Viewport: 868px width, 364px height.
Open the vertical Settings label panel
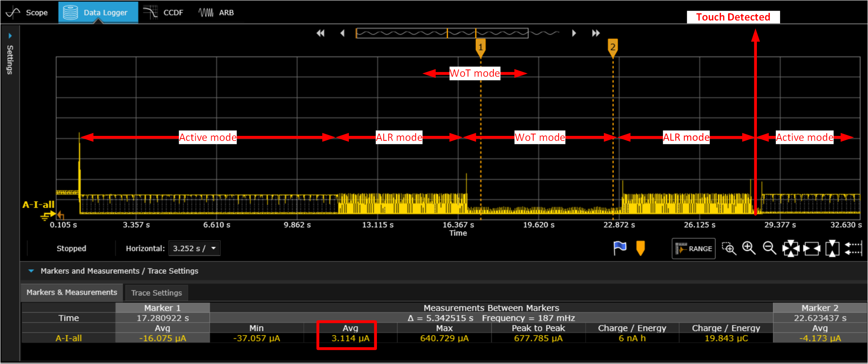pyautogui.click(x=10, y=60)
